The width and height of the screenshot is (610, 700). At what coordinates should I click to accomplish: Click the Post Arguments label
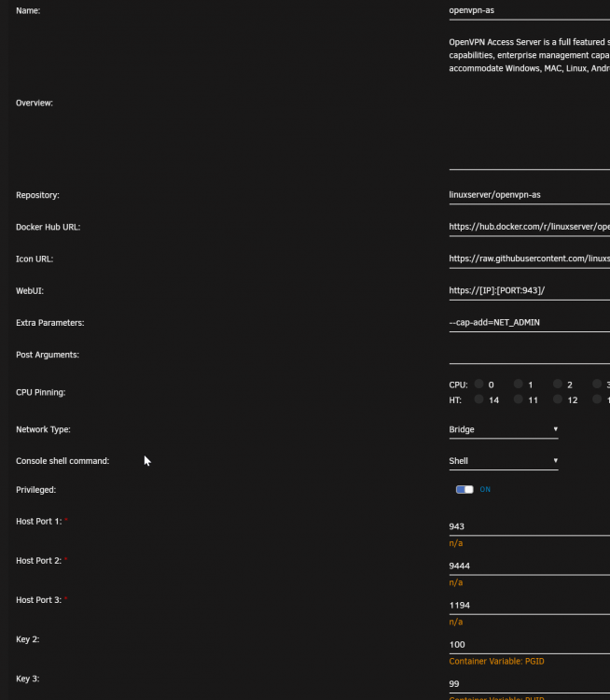48,355
